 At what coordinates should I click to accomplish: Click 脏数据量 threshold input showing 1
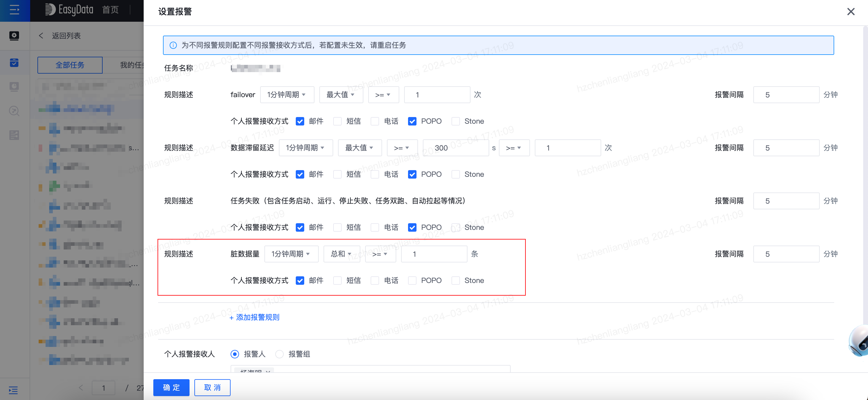pos(434,254)
